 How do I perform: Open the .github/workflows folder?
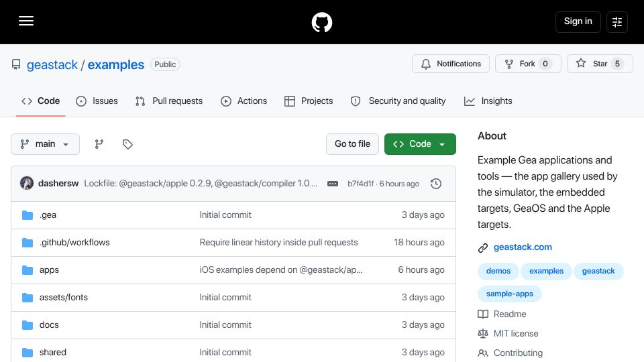tap(74, 243)
